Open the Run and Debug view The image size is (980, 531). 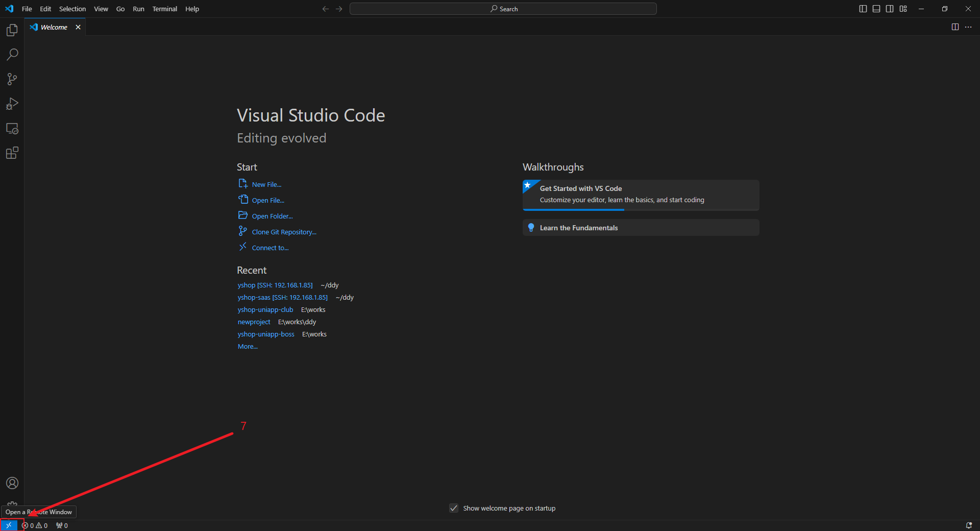click(12, 104)
